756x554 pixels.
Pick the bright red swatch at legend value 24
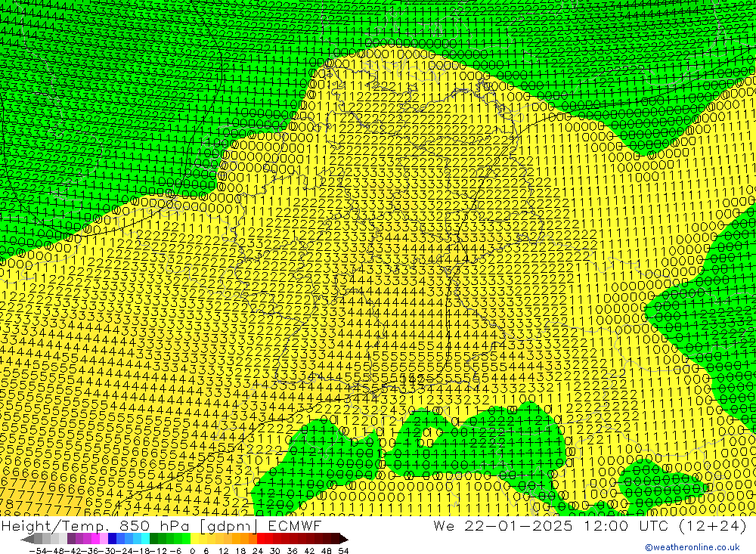261,539
